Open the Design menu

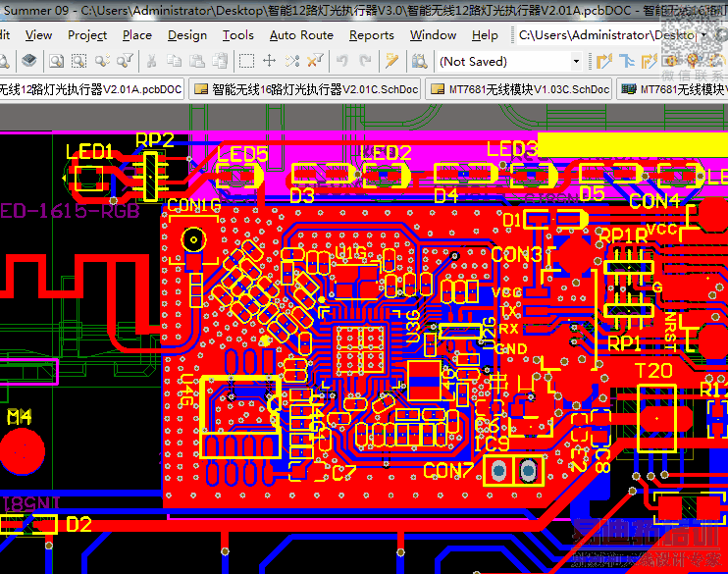pos(187,35)
